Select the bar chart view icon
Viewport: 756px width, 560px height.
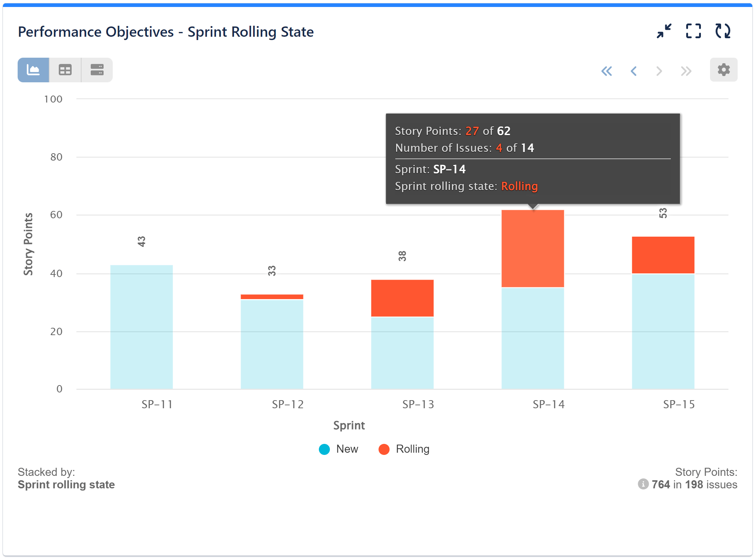tap(33, 69)
